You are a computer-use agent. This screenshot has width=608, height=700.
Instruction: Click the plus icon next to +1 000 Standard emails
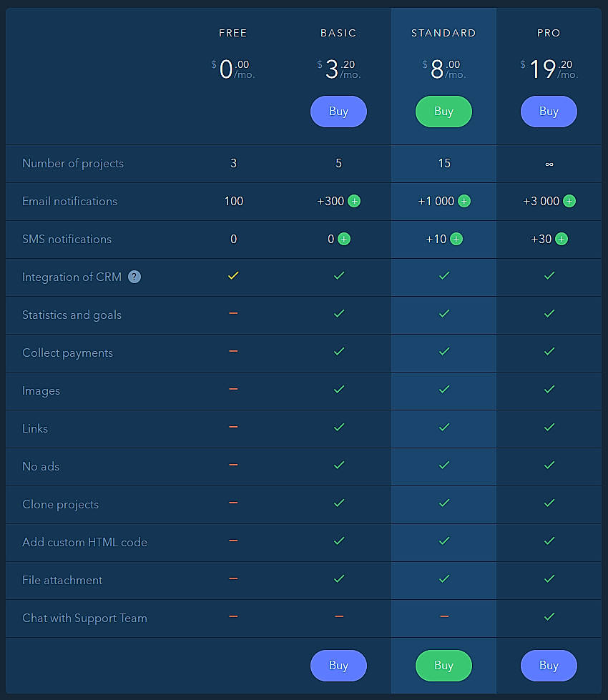[466, 201]
